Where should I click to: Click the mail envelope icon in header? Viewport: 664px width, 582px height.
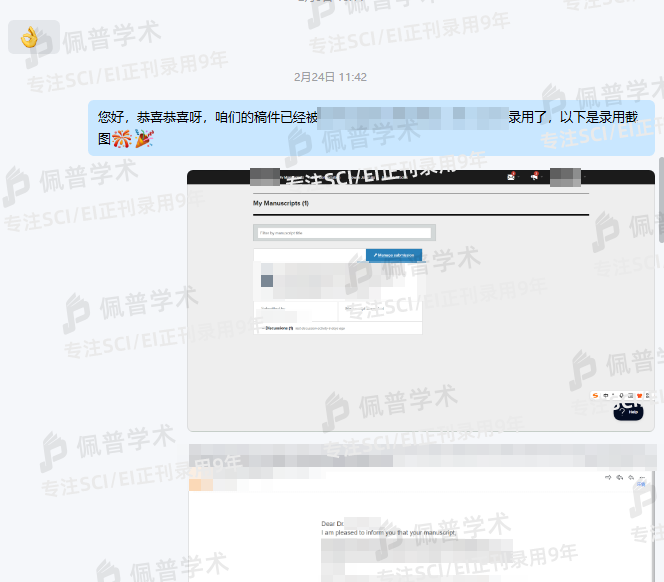click(x=511, y=177)
